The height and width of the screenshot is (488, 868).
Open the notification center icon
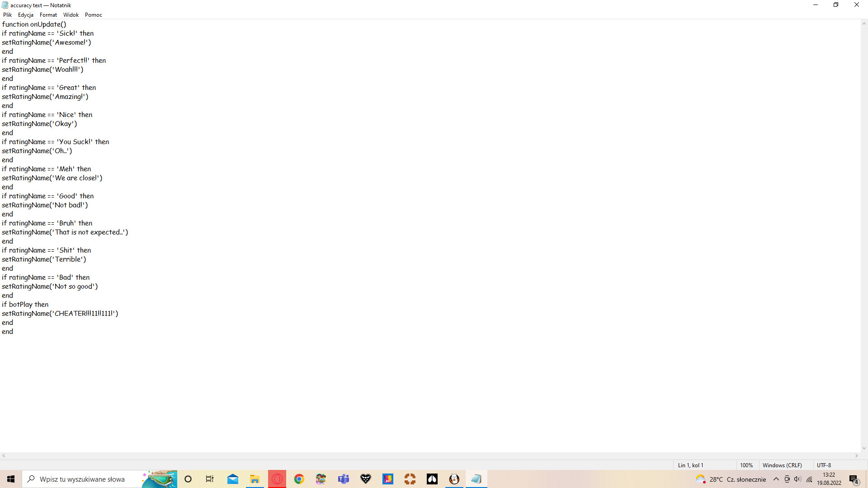pos(854,479)
